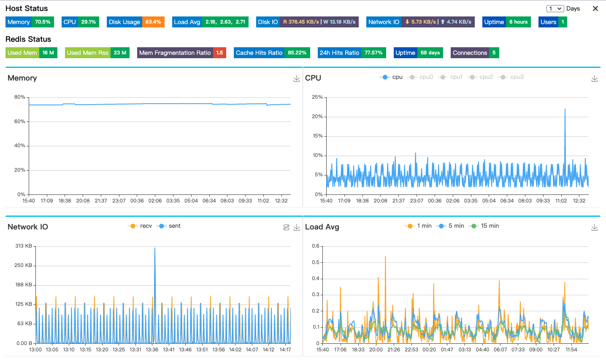The image size is (606, 364).
Task: Click the Disk Usage 83.4% badge
Action: click(x=135, y=22)
